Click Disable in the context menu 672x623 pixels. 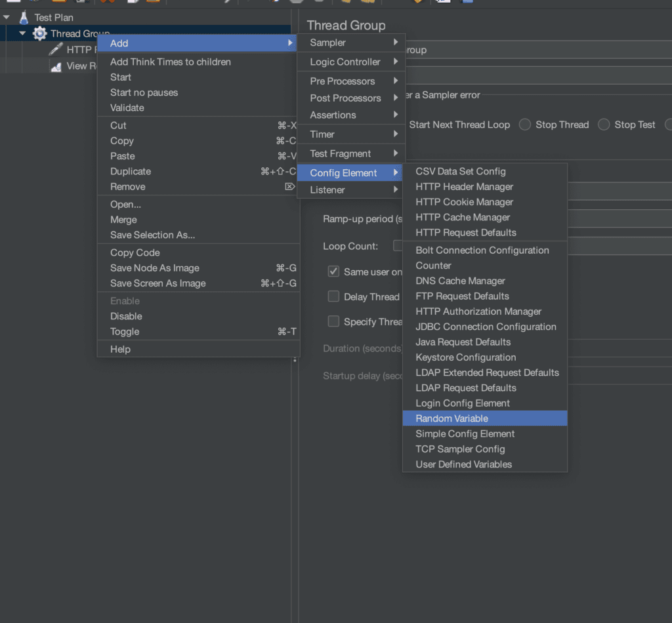[x=126, y=316]
